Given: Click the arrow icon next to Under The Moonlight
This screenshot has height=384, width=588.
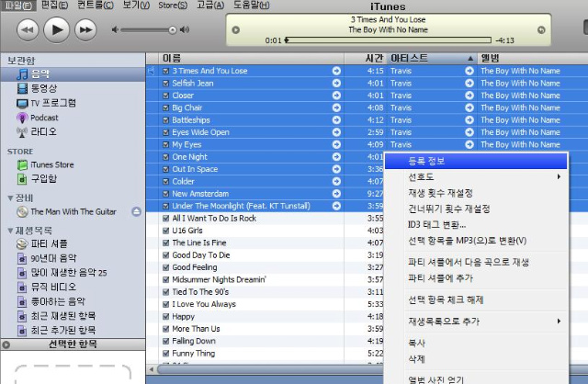Looking at the screenshot, I should click(336, 206).
